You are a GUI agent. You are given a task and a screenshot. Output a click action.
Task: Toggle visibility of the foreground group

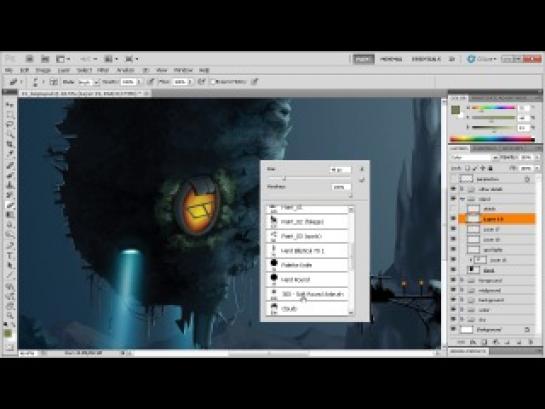[x=453, y=280]
